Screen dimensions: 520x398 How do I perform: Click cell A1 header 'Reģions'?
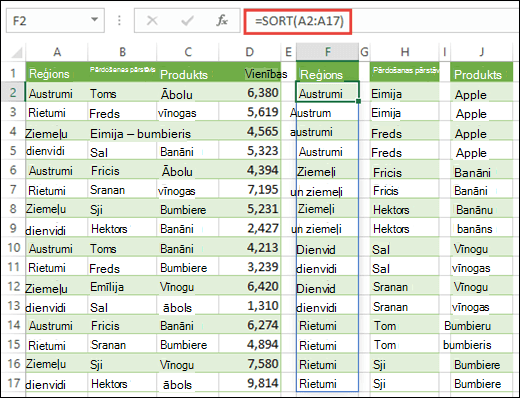click(x=57, y=72)
